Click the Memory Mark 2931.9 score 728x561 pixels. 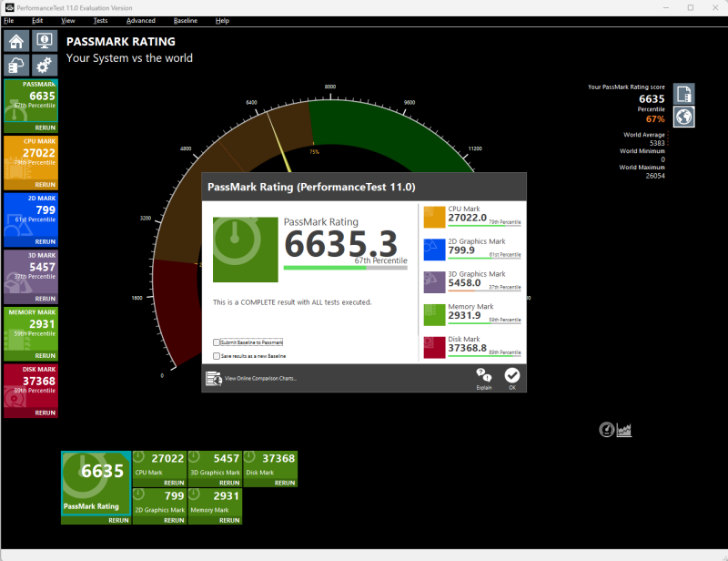464,316
